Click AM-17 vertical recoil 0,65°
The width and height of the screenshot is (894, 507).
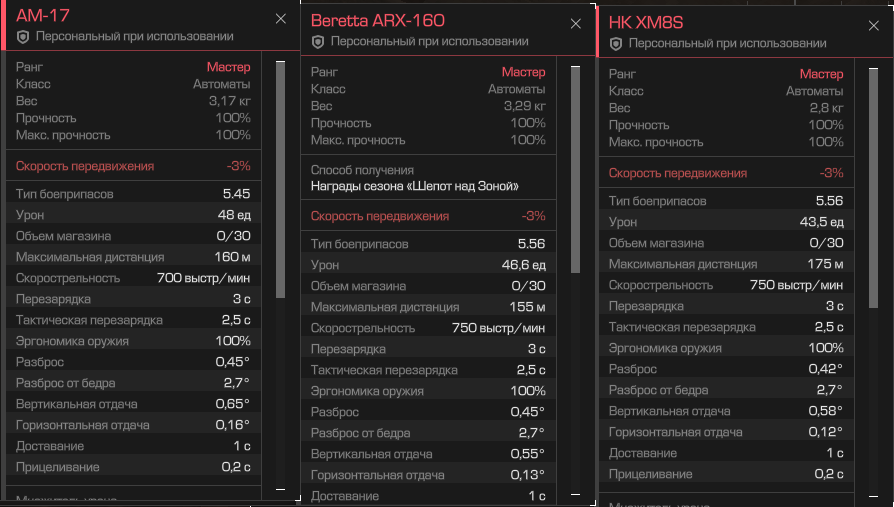tap(233, 404)
